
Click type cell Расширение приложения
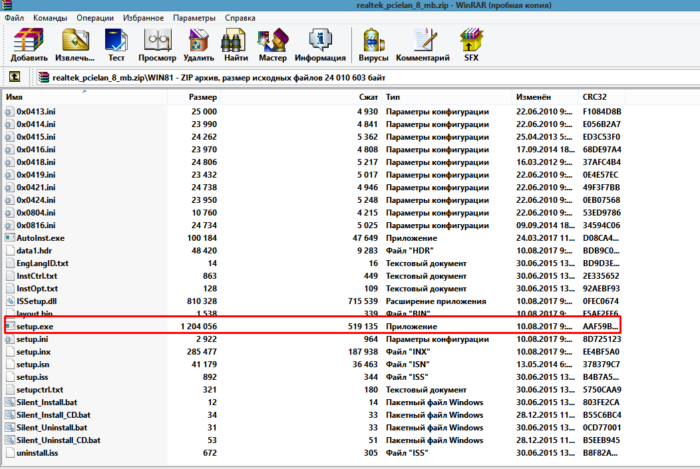436,301
